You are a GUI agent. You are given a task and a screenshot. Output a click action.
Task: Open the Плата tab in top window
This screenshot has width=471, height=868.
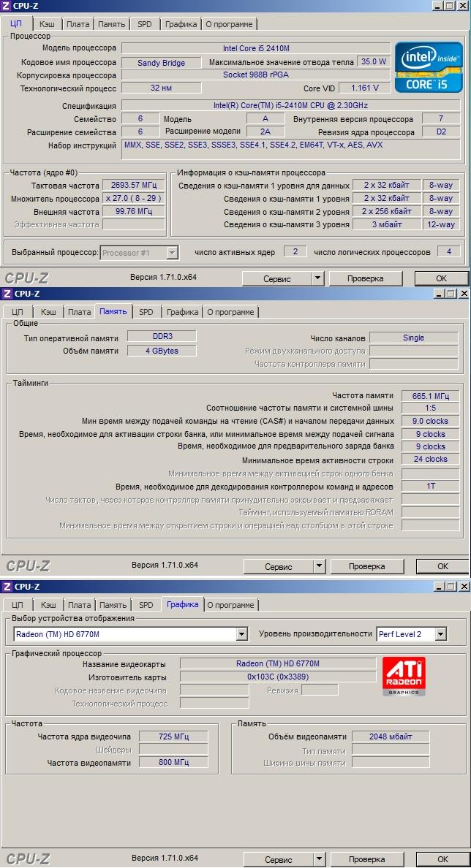tap(78, 24)
